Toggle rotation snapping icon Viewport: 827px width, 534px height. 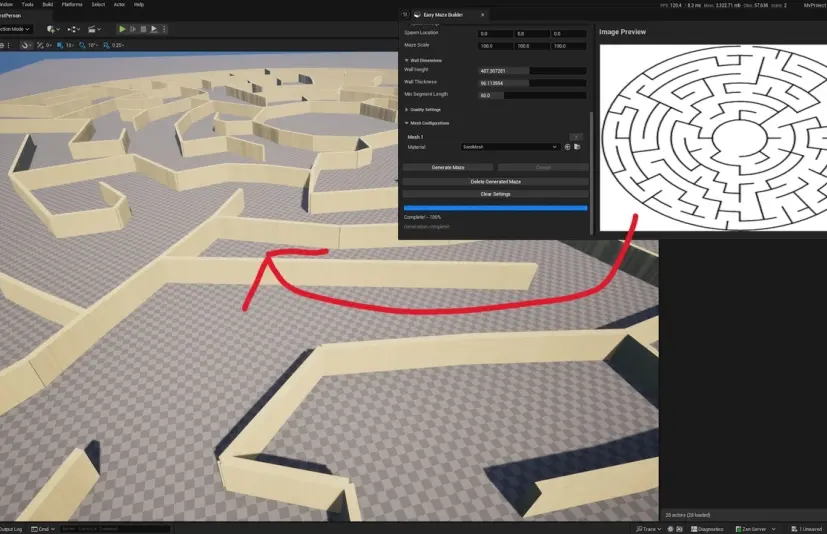82,45
